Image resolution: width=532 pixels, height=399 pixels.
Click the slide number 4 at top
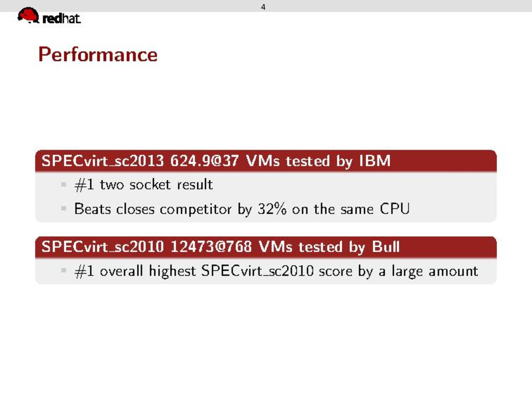point(263,7)
